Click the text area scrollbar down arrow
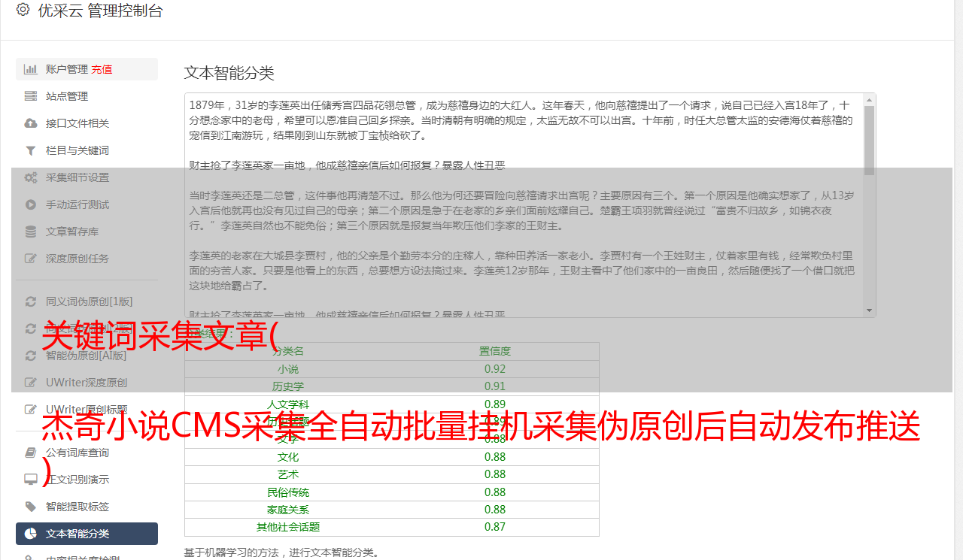The width and height of the screenshot is (963, 560). pos(870,310)
